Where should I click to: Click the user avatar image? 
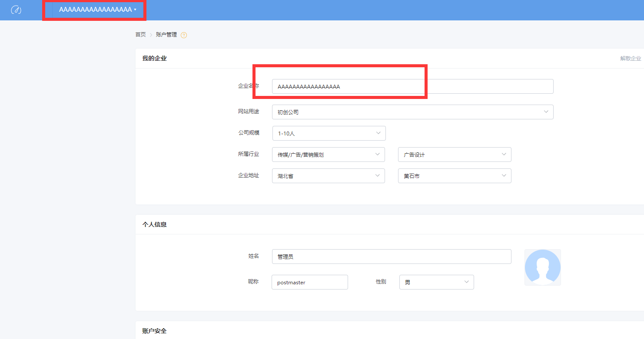click(x=542, y=267)
